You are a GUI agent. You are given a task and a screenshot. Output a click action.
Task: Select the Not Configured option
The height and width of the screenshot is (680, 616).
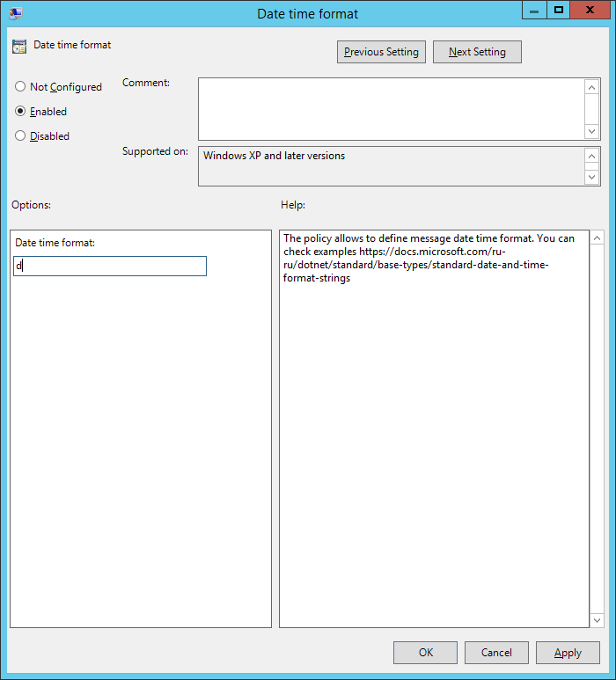coord(20,87)
